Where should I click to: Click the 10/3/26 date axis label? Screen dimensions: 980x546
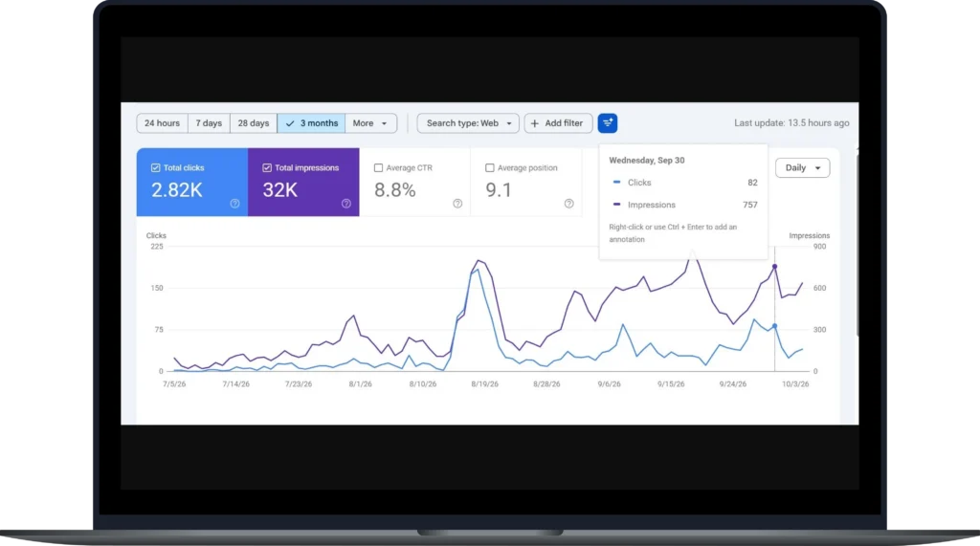[795, 384]
